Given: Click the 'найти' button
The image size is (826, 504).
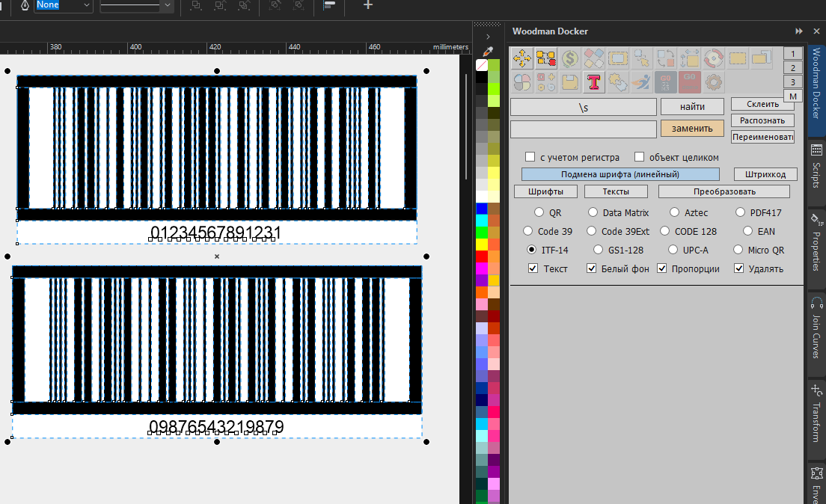Looking at the screenshot, I should pyautogui.click(x=692, y=107).
